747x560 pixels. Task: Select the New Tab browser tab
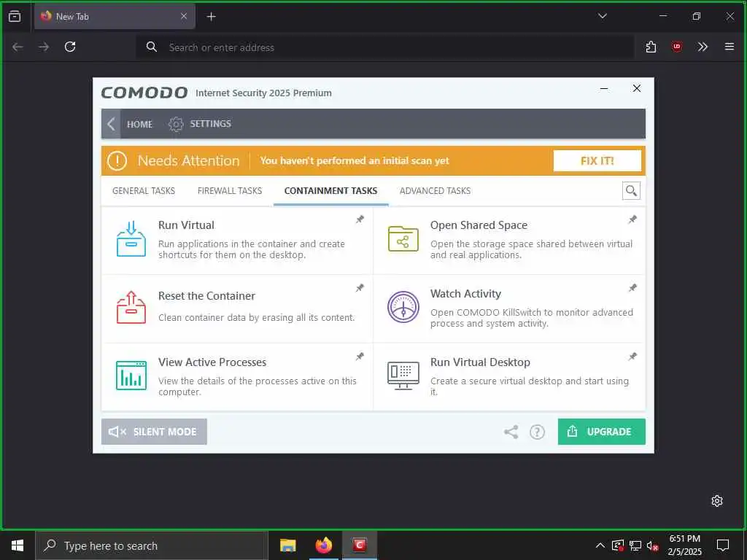tap(115, 16)
